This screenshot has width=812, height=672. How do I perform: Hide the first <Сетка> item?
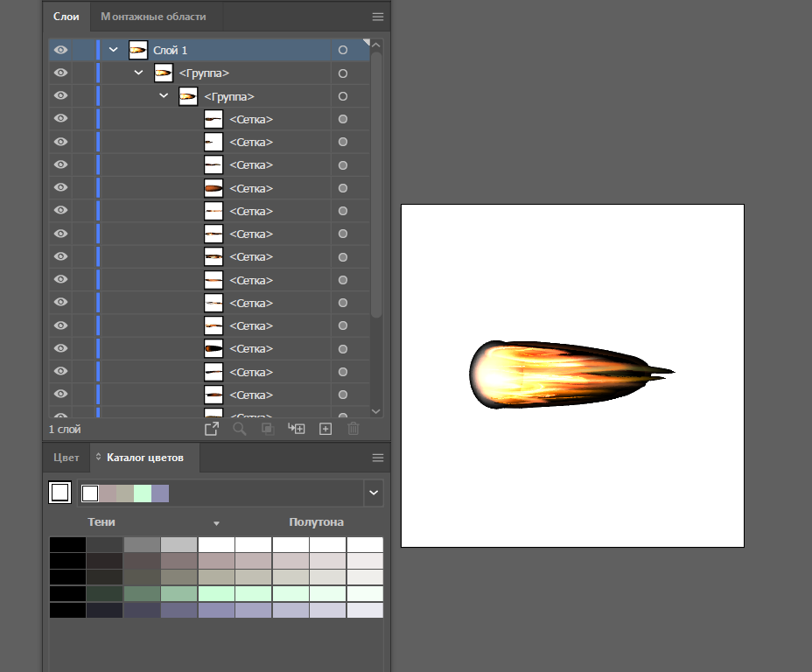tap(60, 119)
